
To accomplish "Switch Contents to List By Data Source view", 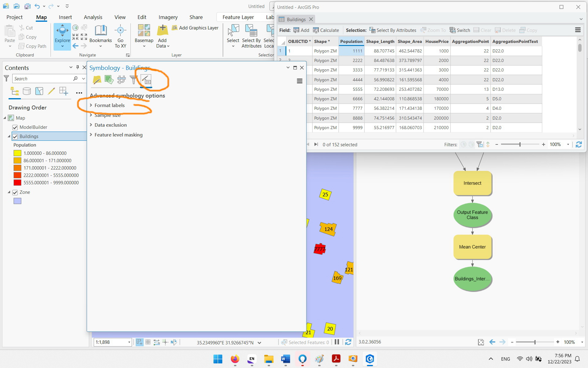I will [x=27, y=91].
